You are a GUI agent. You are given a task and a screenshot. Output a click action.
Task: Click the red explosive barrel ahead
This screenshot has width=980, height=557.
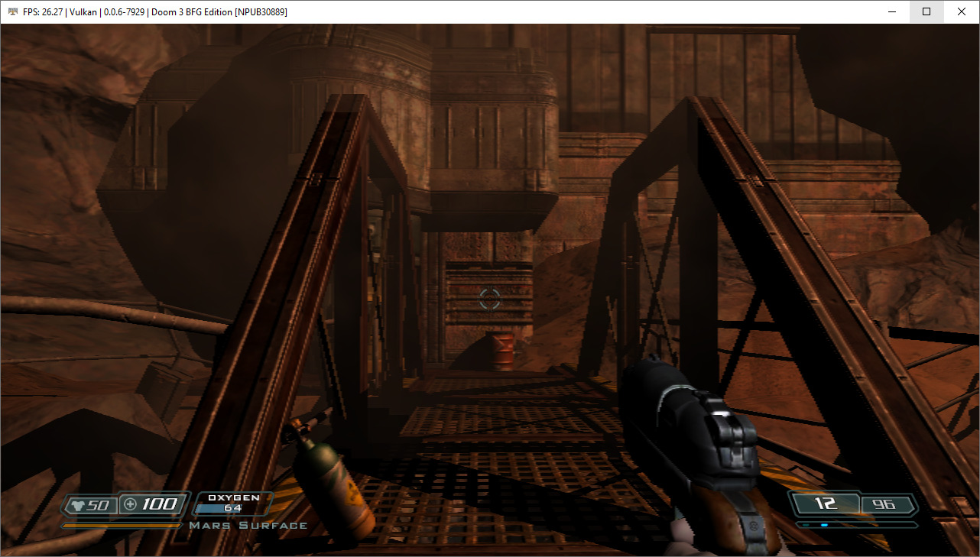point(502,351)
